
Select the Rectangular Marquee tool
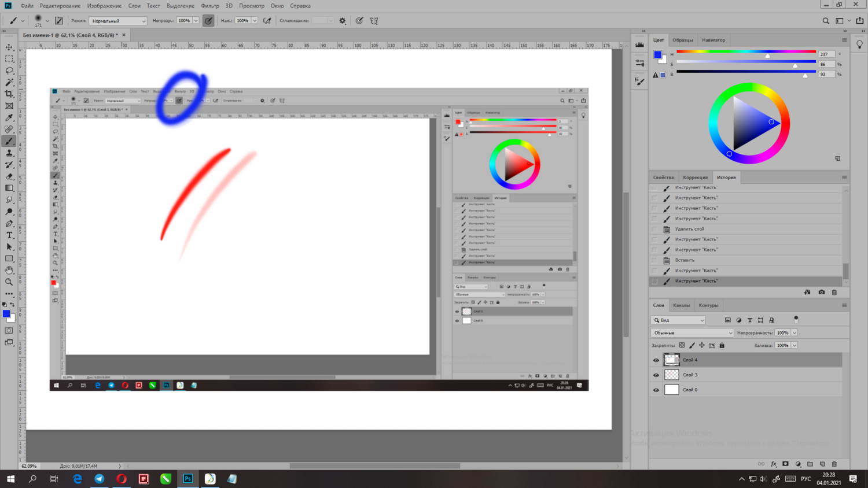(x=9, y=59)
